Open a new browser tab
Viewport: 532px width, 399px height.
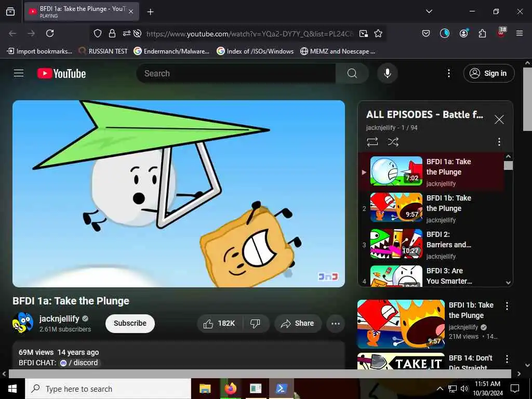click(150, 12)
